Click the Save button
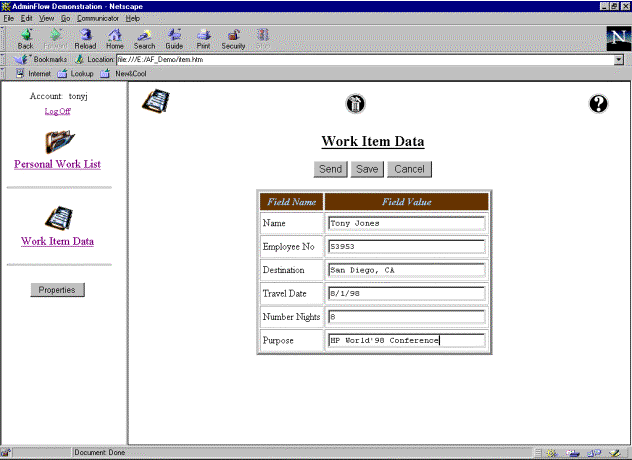Image resolution: width=632 pixels, height=460 pixels. click(367, 169)
